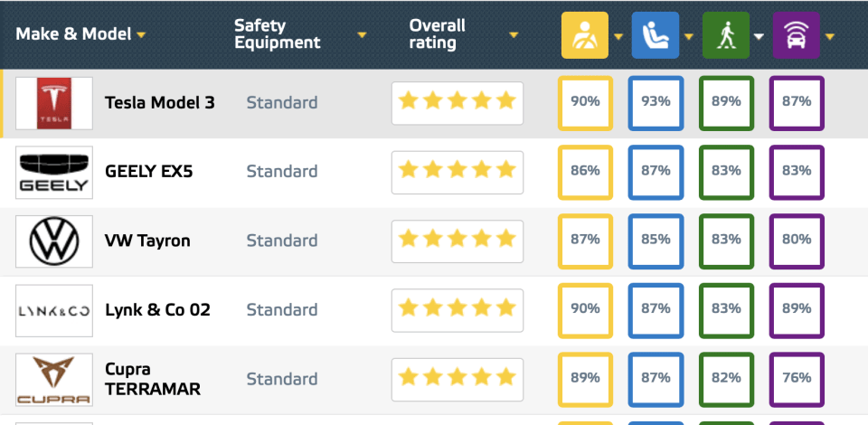Open the GEELY EX5 result
The height and width of the screenshot is (425, 868).
click(148, 172)
